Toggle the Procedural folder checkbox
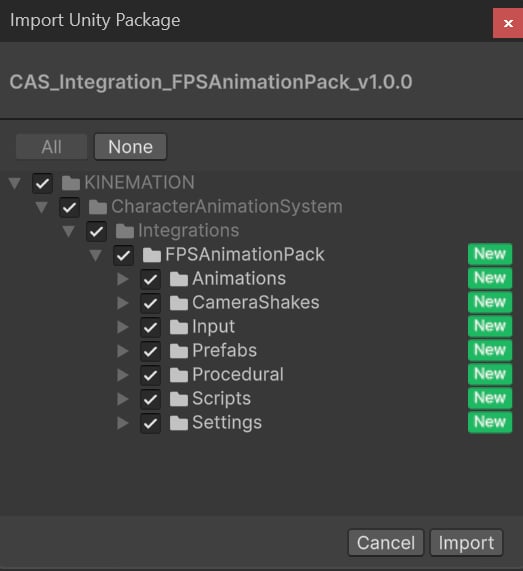The height and width of the screenshot is (571, 523). (150, 375)
